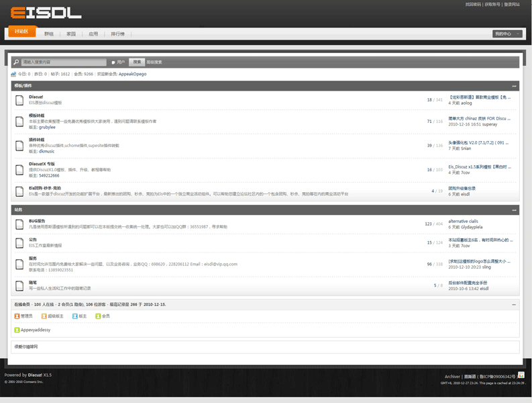This screenshot has height=403, width=532.
Task: Click the yellow 超级版主 role icon
Action: pyautogui.click(x=44, y=316)
